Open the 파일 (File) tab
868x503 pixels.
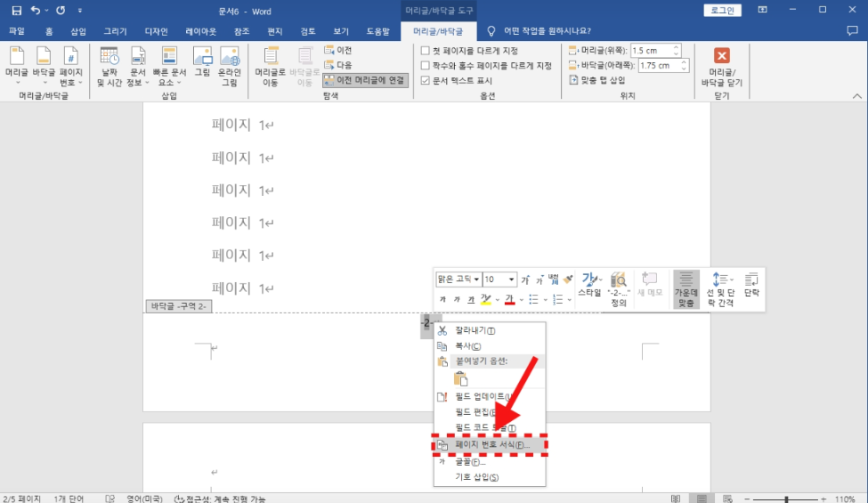(17, 31)
